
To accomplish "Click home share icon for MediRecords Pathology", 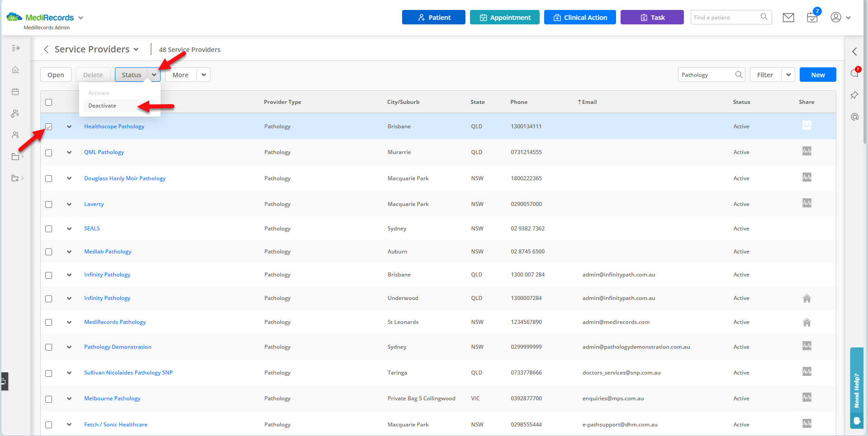I will coord(807,322).
